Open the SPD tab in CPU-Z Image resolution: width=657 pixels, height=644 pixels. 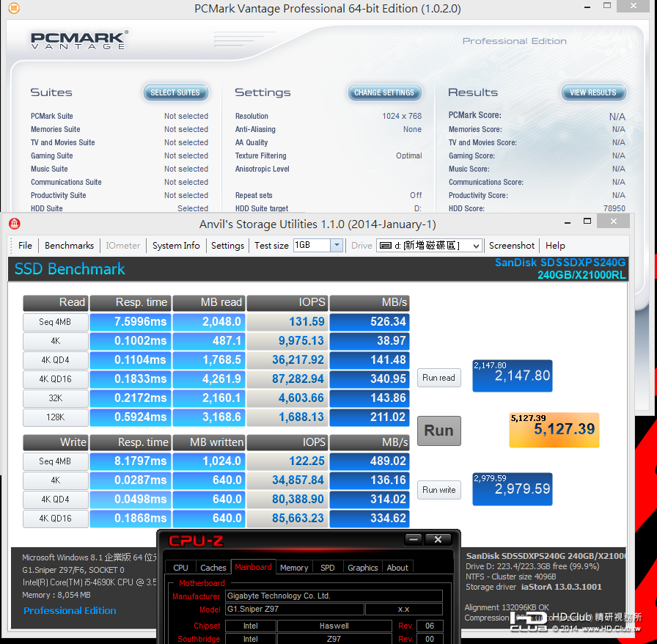[x=328, y=568]
